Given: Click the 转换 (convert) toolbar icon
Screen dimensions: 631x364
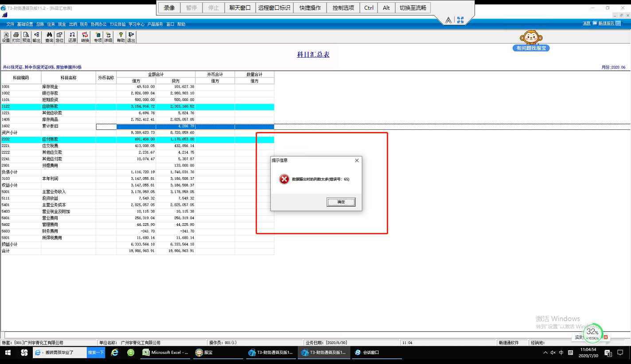Looking at the screenshot, I should pos(85,37).
